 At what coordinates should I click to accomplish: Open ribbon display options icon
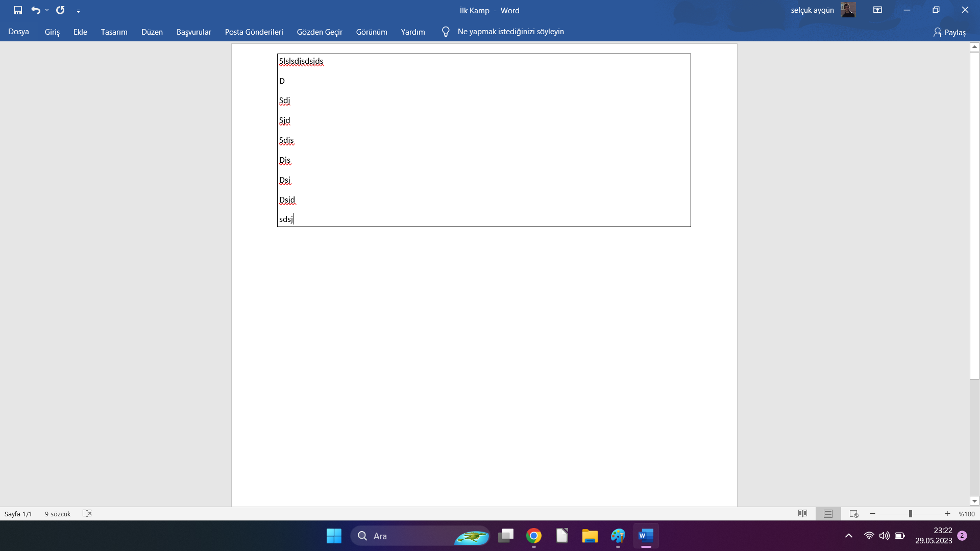pos(877,10)
